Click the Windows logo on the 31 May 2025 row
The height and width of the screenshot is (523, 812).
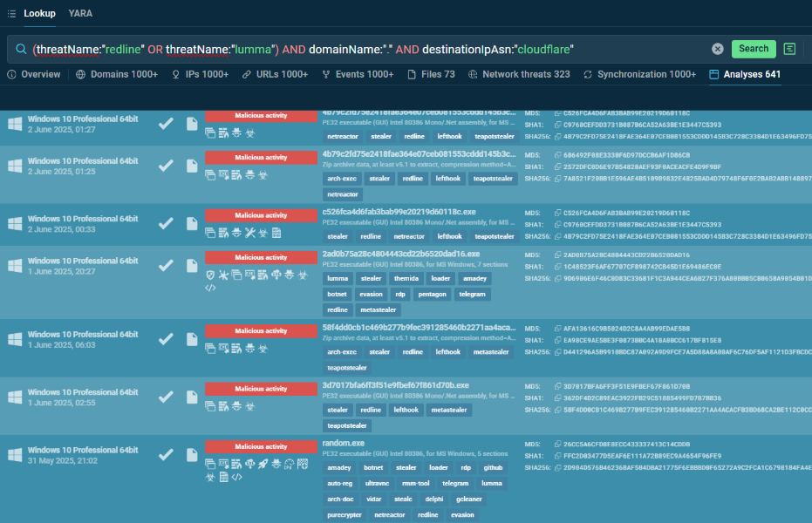[15, 455]
